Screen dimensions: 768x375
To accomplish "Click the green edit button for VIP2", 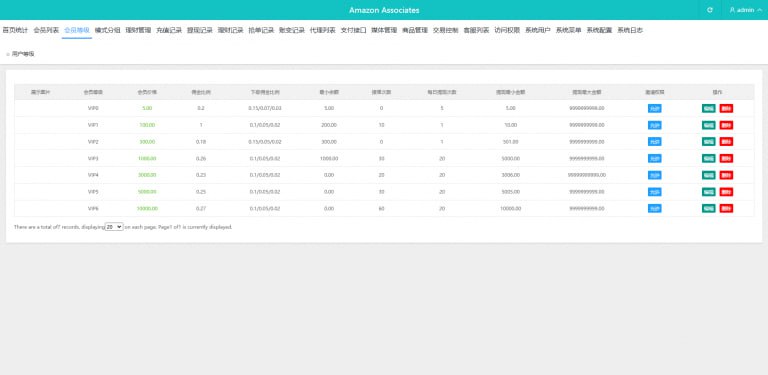I will [x=708, y=141].
